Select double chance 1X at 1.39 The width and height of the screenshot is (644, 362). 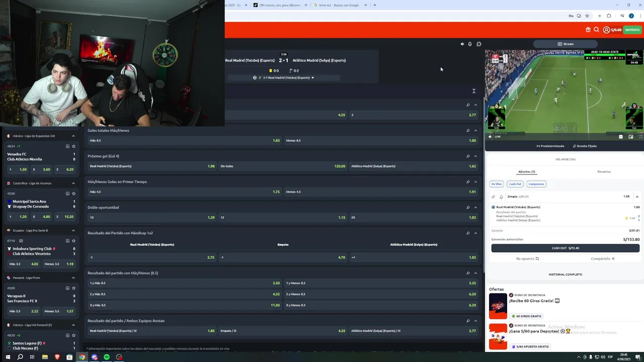(x=151, y=217)
